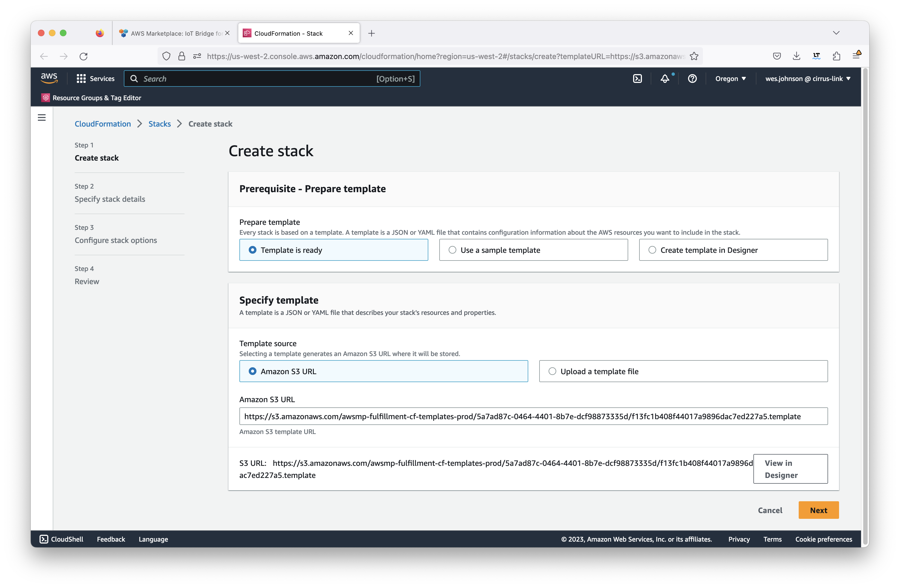The width and height of the screenshot is (900, 588).
Task: Open LanguageTool extension icon
Action: [x=817, y=56]
